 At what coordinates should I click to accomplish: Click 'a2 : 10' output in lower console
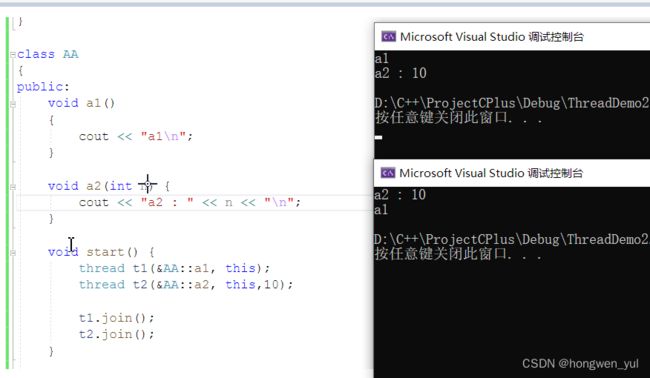400,194
